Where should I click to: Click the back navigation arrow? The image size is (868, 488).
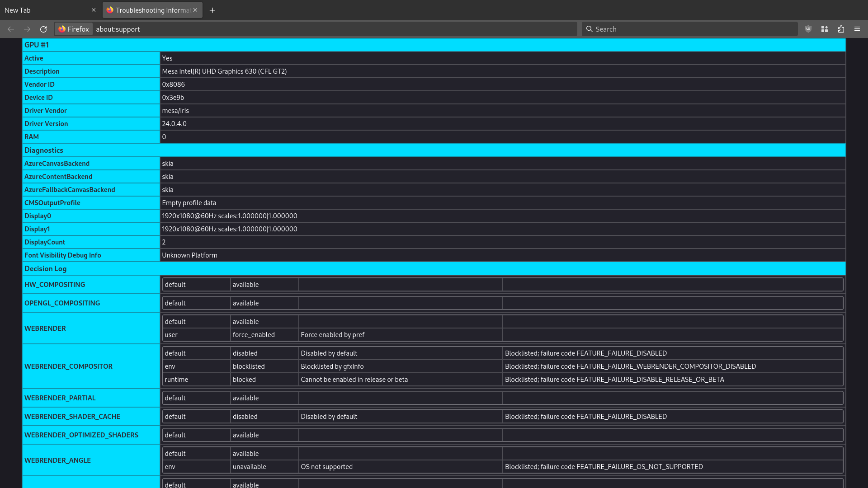pos(11,29)
